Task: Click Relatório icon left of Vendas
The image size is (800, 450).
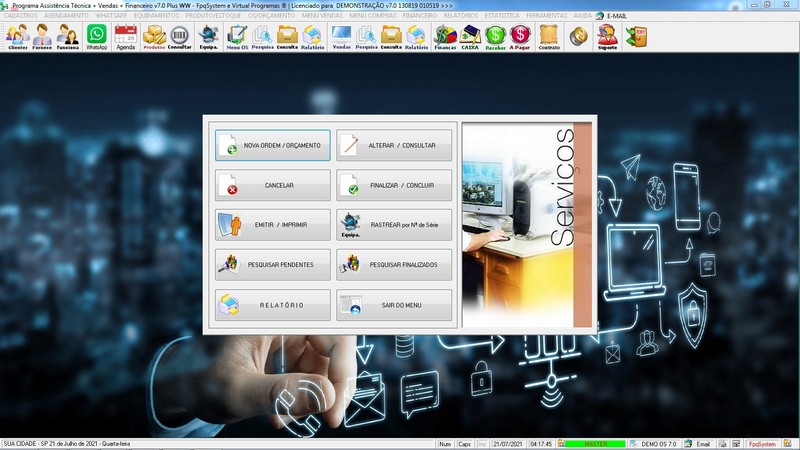Action: pos(312,37)
